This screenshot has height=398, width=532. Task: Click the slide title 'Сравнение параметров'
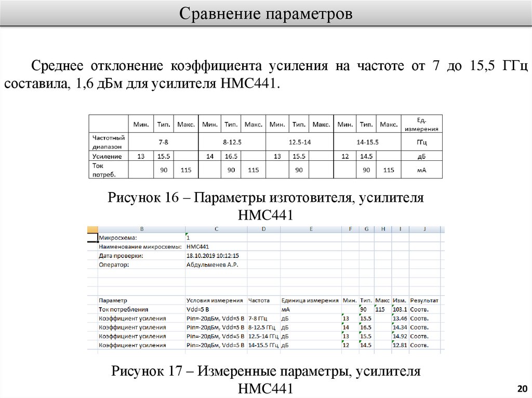pyautogui.click(x=265, y=13)
